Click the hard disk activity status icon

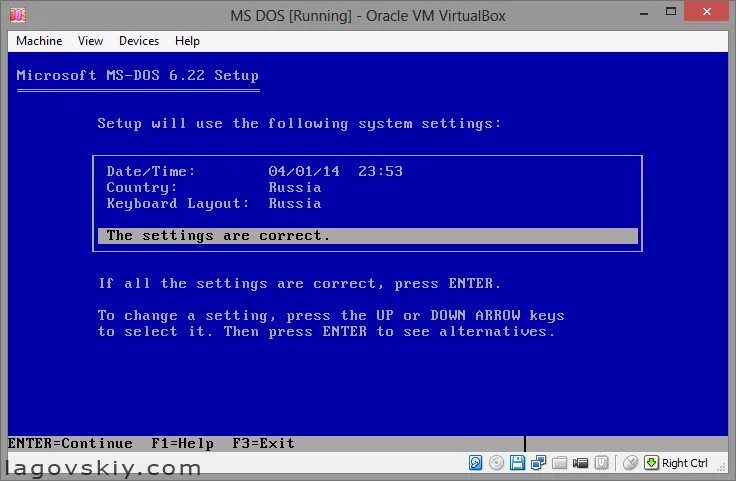tap(475, 463)
